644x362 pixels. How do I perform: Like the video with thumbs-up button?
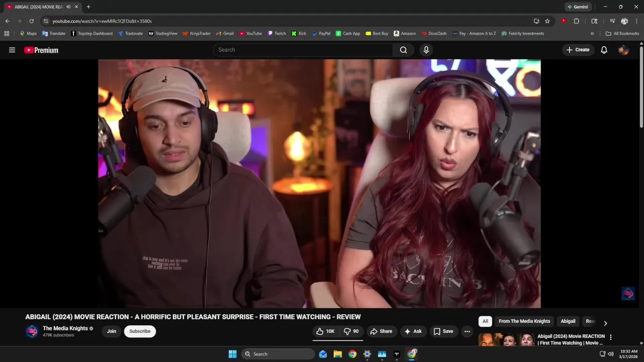tap(325, 331)
